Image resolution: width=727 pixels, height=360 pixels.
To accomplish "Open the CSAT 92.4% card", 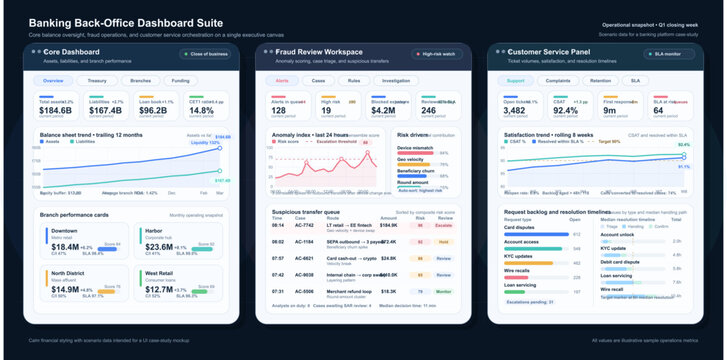I will (571, 105).
